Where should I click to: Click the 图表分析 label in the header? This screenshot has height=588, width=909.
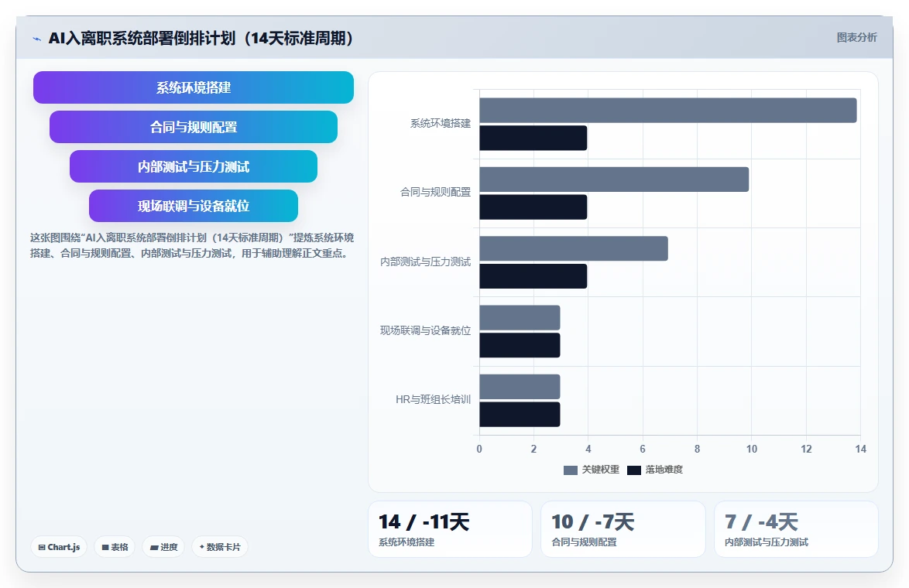click(856, 38)
